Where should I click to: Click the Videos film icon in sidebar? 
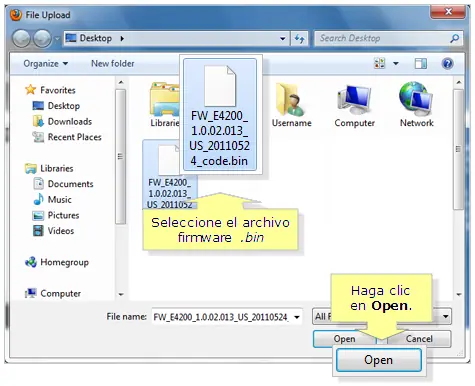tap(38, 231)
